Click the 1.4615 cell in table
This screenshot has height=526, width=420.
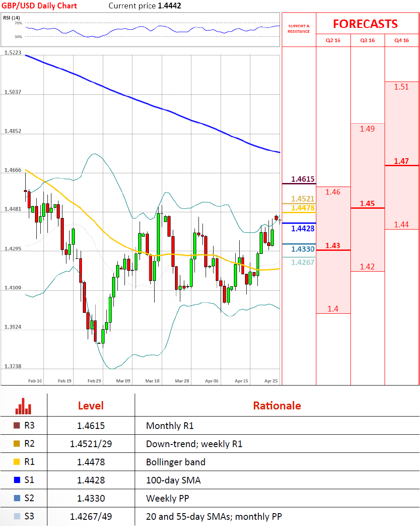(x=91, y=426)
